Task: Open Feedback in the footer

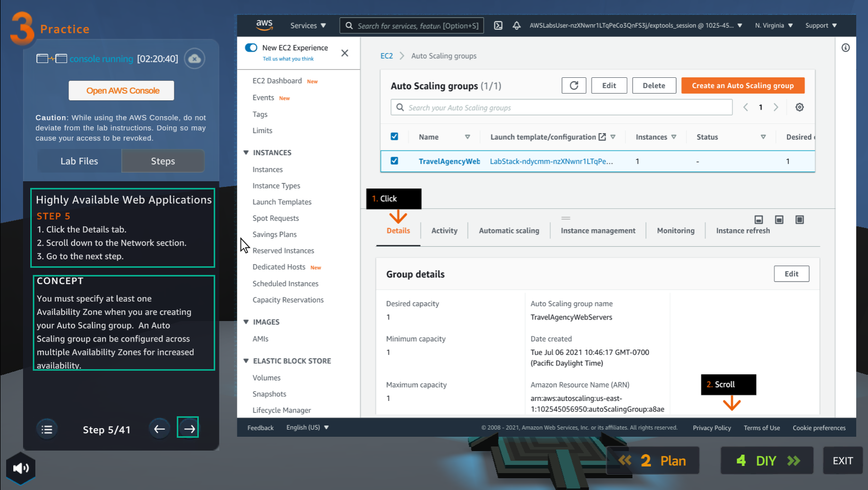Action: (260, 428)
